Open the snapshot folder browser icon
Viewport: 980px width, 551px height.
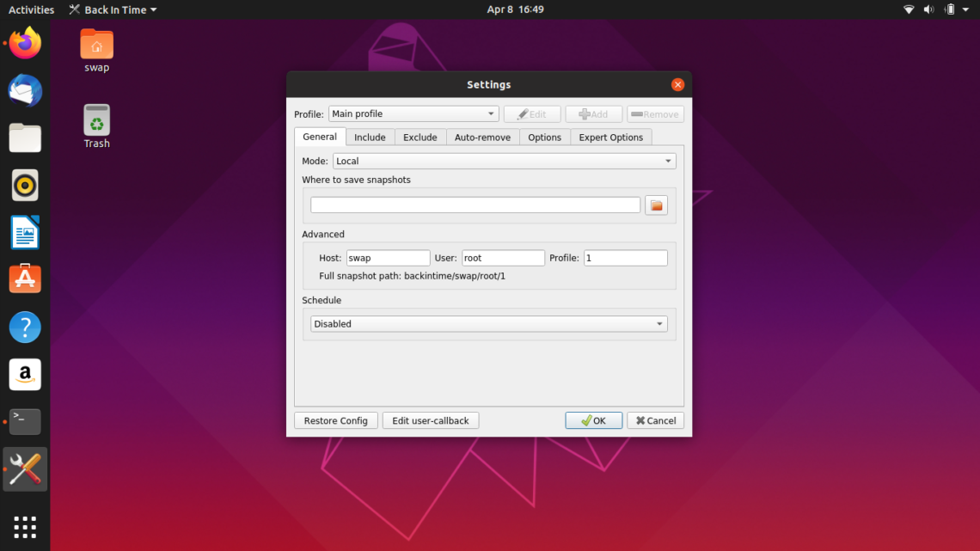(x=656, y=205)
